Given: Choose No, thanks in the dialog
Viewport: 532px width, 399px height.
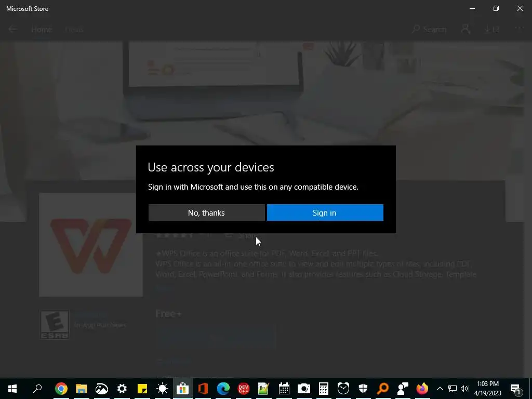Looking at the screenshot, I should click(x=207, y=212).
